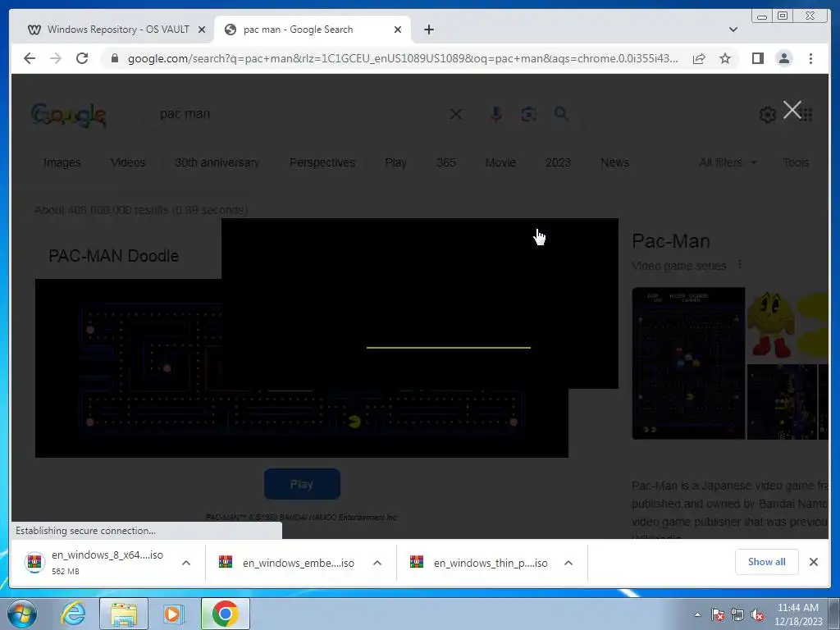This screenshot has height=630, width=840.
Task: Open the Action Center flag icon
Action: [x=717, y=614]
